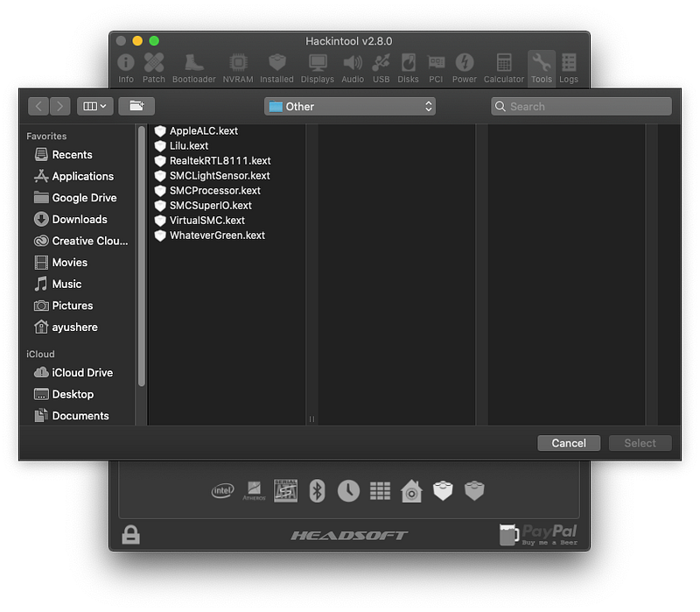Select SMCProcessor.kext

coord(227,190)
